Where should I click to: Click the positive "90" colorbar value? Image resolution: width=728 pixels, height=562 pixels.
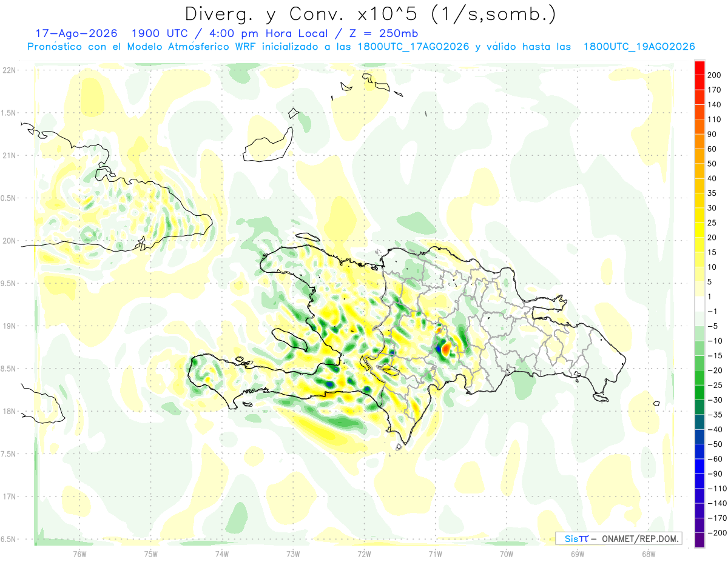coord(713,134)
